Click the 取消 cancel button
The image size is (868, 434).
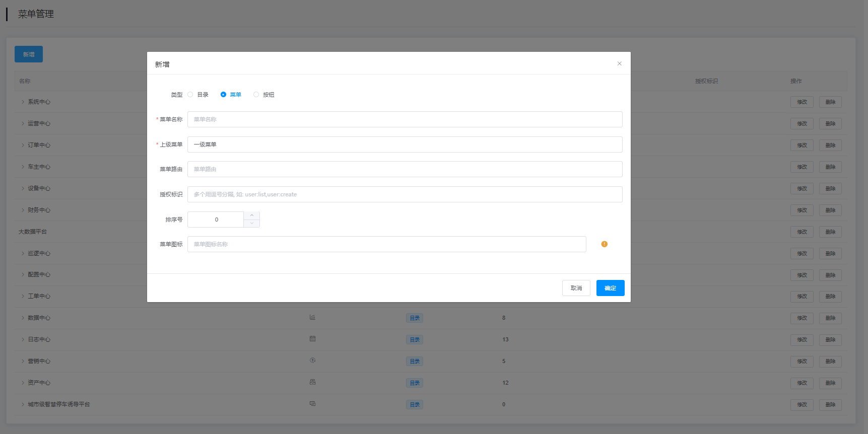click(x=576, y=288)
